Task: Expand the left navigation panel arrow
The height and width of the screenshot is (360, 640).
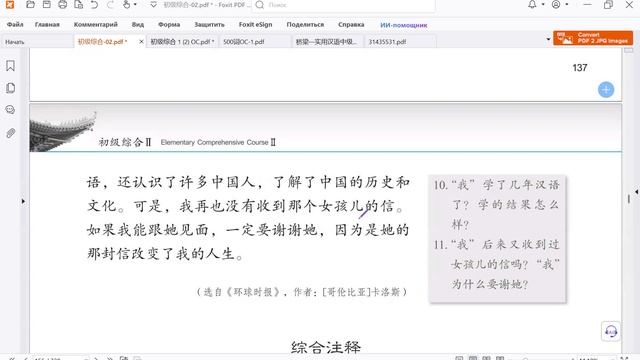Action: (23, 201)
